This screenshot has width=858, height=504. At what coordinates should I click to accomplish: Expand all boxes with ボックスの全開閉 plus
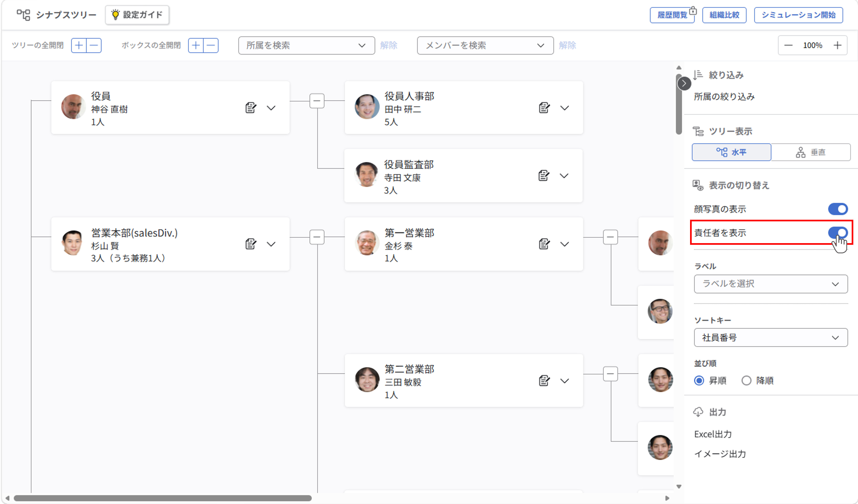(196, 45)
